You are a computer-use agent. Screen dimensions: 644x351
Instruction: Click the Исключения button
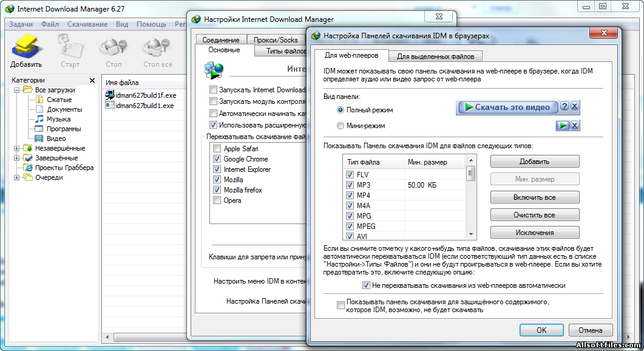[x=535, y=233]
